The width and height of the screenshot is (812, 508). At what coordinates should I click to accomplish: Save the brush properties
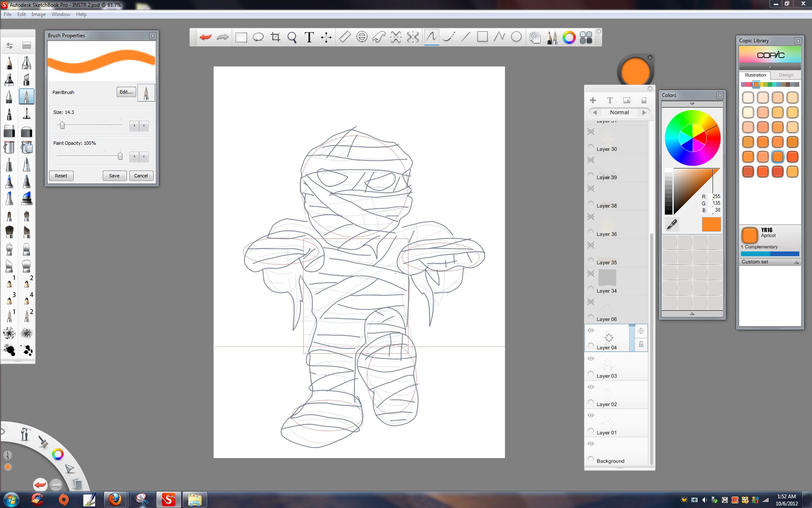click(x=114, y=176)
